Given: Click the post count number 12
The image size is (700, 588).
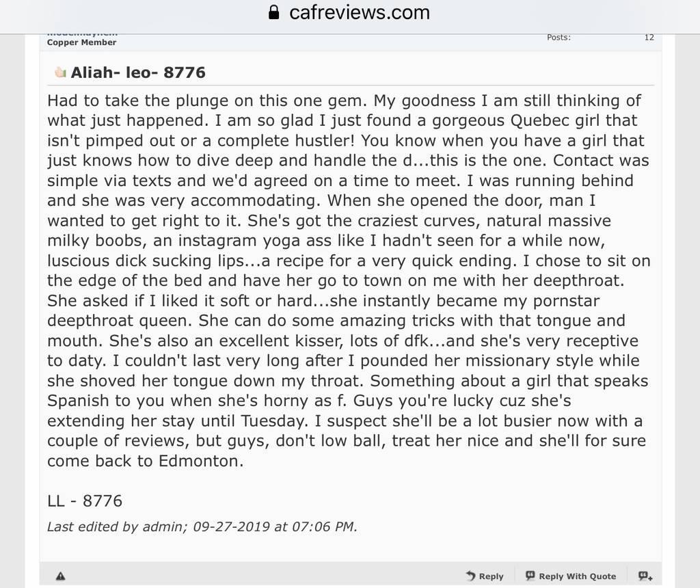Looking at the screenshot, I should [649, 38].
